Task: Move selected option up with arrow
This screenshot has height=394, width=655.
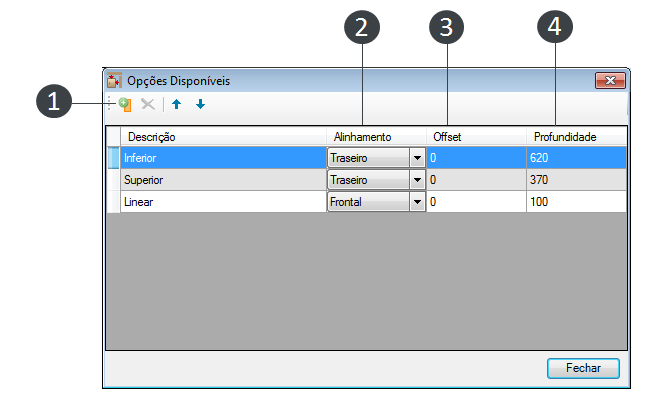Action: pyautogui.click(x=177, y=104)
